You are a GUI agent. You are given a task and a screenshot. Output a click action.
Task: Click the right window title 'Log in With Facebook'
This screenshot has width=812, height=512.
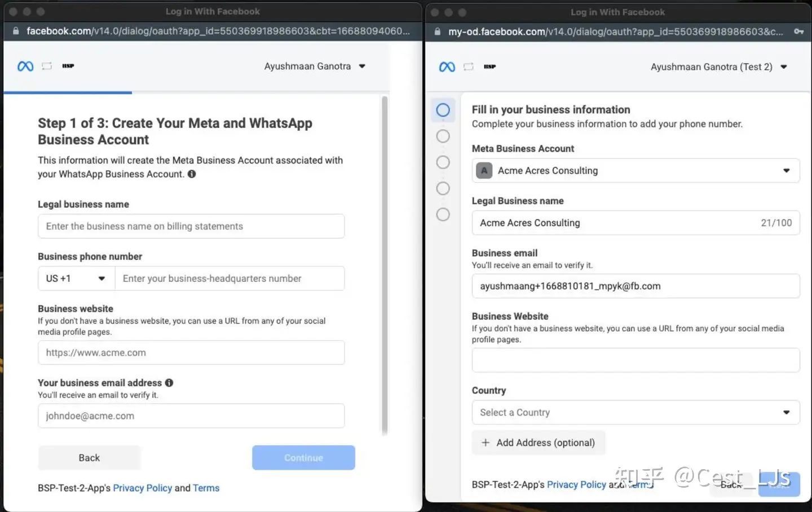pos(617,12)
